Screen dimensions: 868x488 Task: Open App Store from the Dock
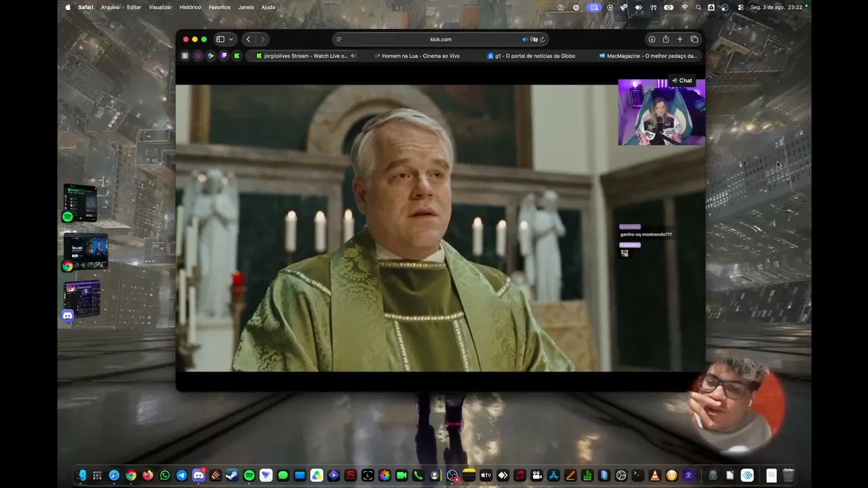553,476
